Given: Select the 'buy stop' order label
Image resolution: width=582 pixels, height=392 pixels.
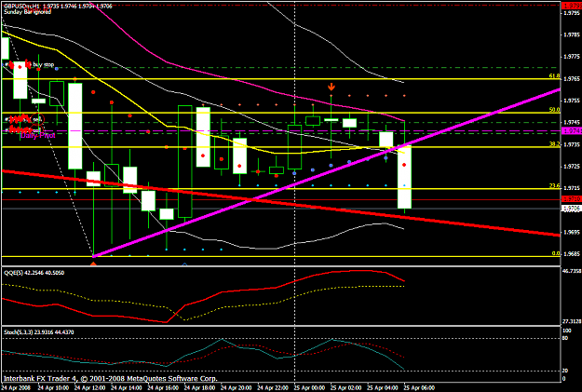Looking at the screenshot, I should [x=44, y=64].
